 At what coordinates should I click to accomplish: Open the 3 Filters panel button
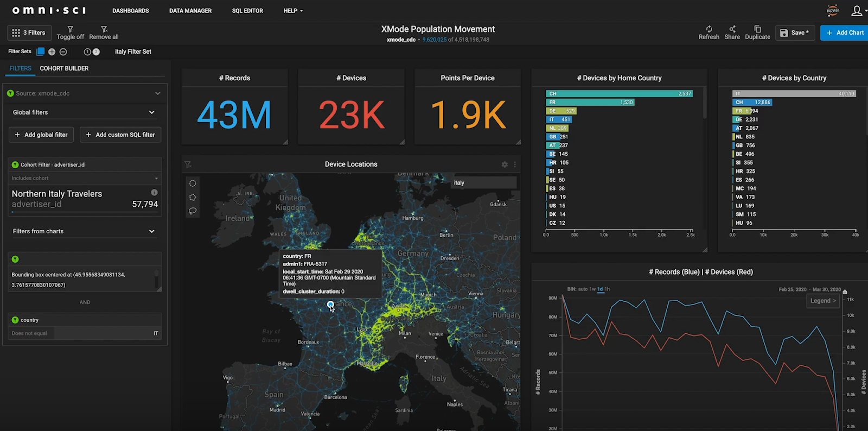coord(29,33)
